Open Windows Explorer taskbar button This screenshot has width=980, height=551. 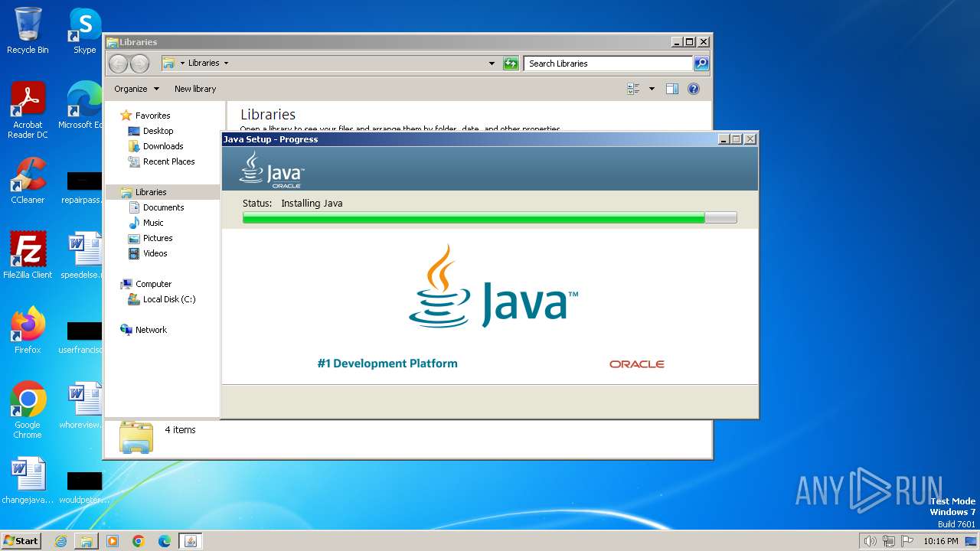[87, 541]
